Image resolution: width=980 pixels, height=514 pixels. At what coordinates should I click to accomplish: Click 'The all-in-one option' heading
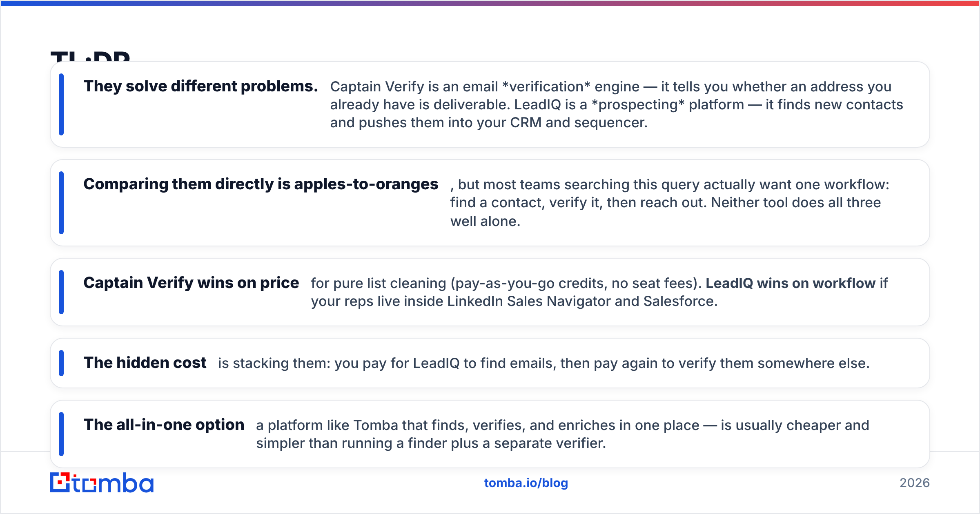pyautogui.click(x=164, y=425)
